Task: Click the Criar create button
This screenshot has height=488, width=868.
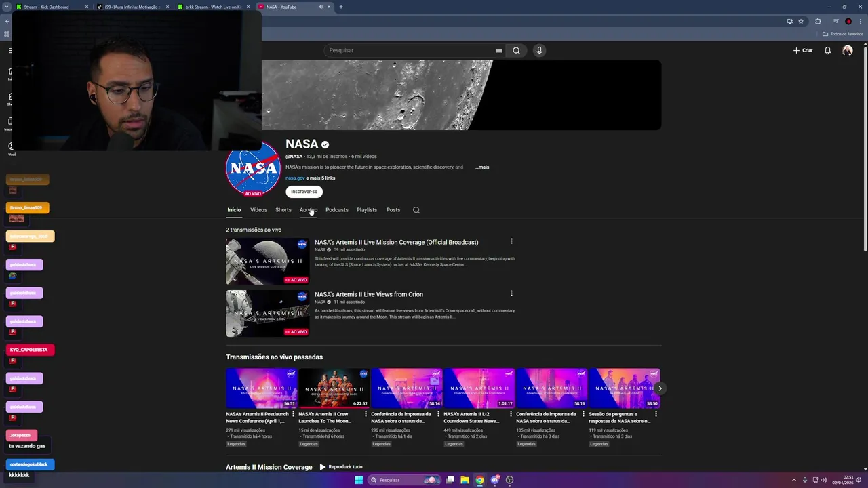Action: click(x=803, y=50)
